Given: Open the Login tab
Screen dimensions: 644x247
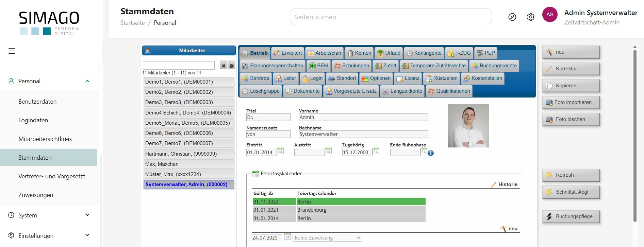Looking at the screenshot, I should pyautogui.click(x=312, y=78).
